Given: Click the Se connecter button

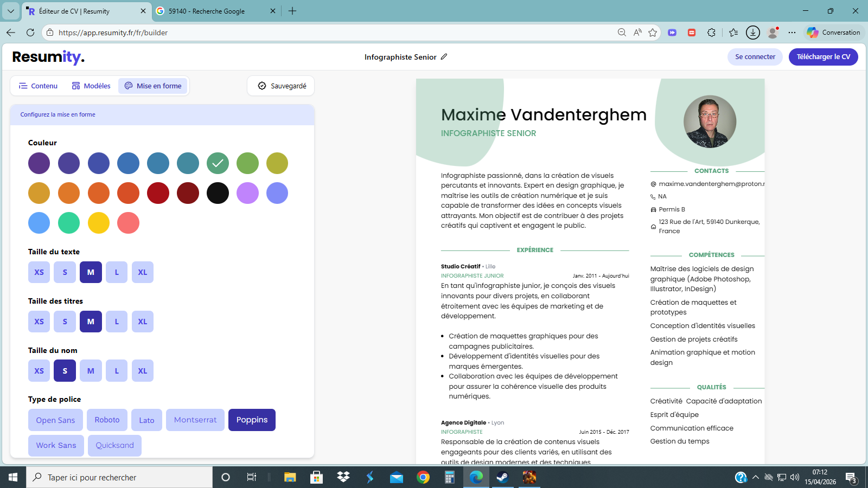Looking at the screenshot, I should tap(755, 57).
